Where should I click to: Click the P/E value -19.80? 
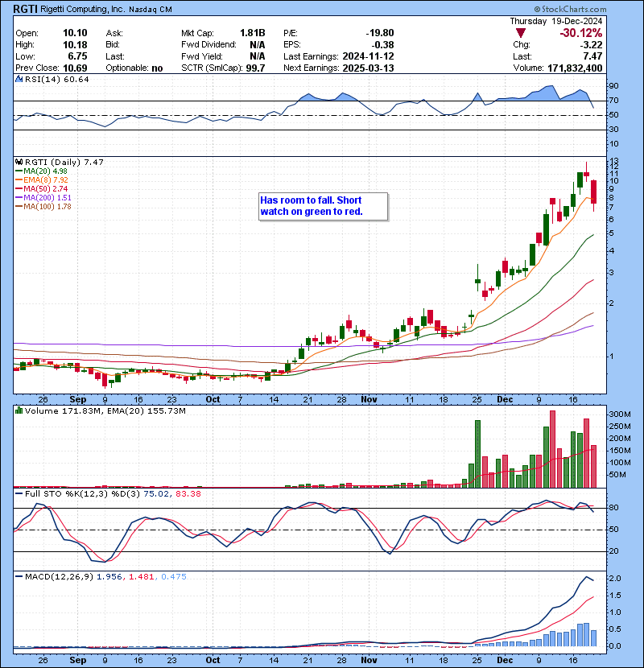[x=380, y=33]
